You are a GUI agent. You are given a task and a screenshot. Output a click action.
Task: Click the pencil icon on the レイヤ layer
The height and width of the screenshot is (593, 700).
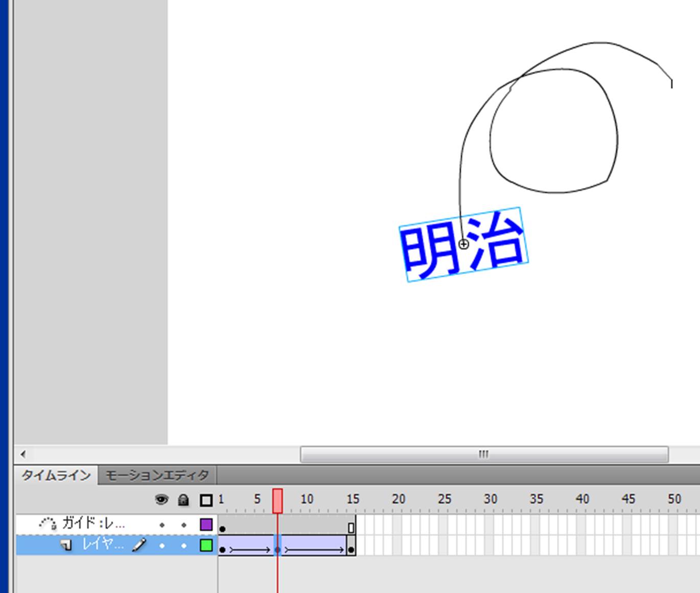138,545
